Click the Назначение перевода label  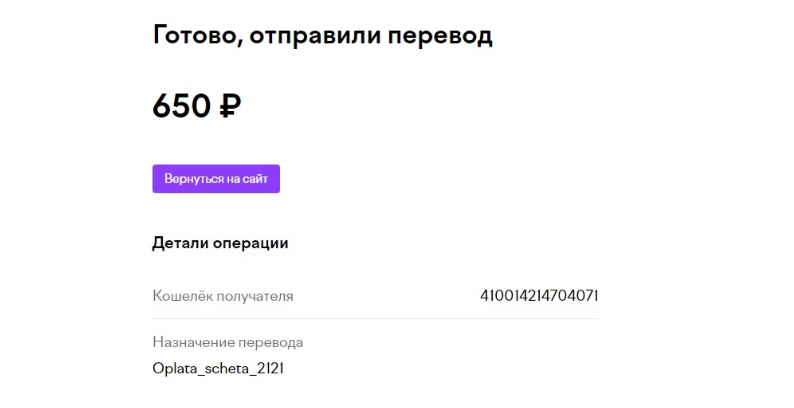click(228, 342)
